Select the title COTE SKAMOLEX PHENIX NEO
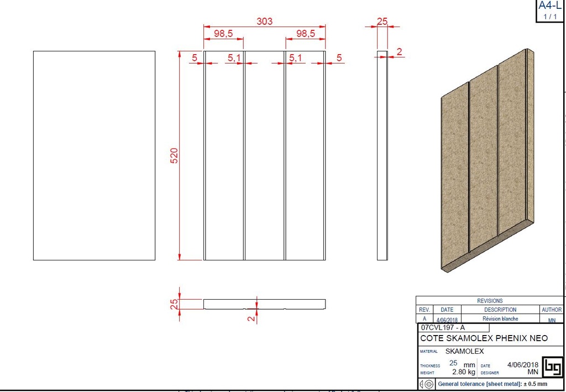 484,338
